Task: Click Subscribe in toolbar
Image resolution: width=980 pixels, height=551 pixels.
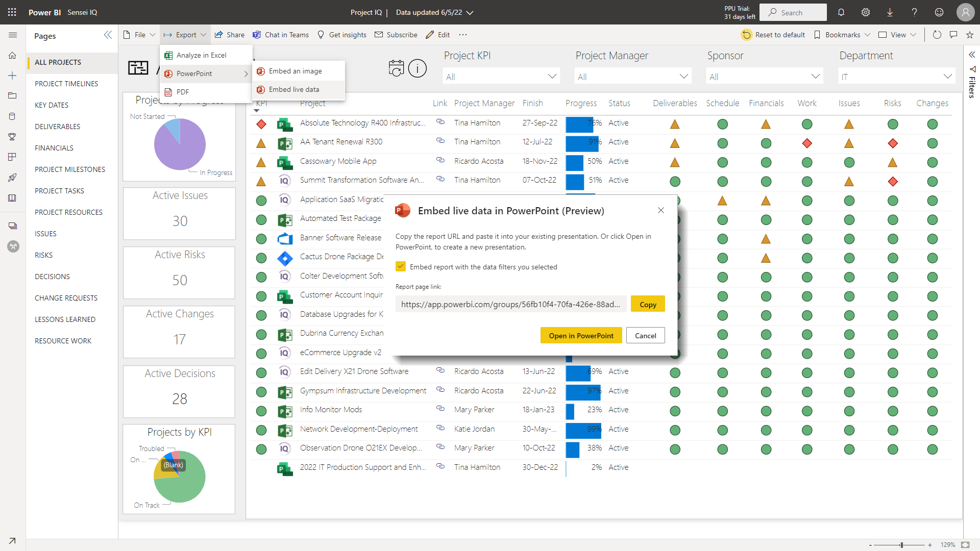Action: coord(396,35)
